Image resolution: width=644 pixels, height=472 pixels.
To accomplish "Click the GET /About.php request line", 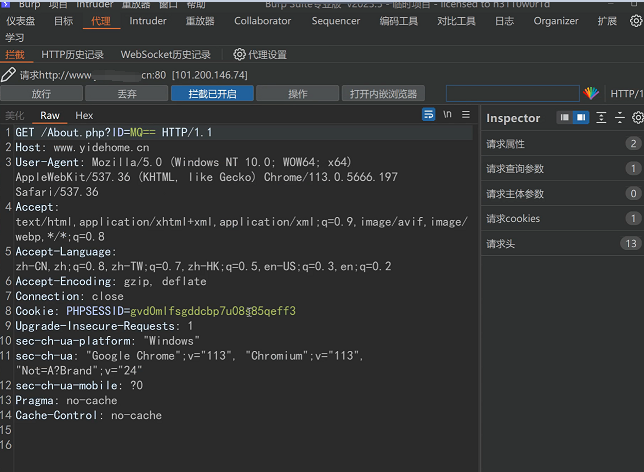I will 114,132.
